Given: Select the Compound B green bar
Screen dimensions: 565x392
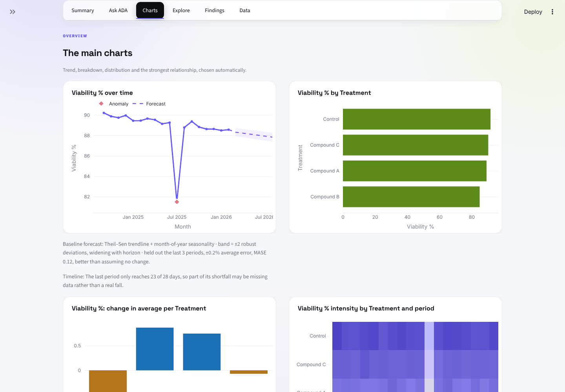Looking at the screenshot, I should click(411, 197).
